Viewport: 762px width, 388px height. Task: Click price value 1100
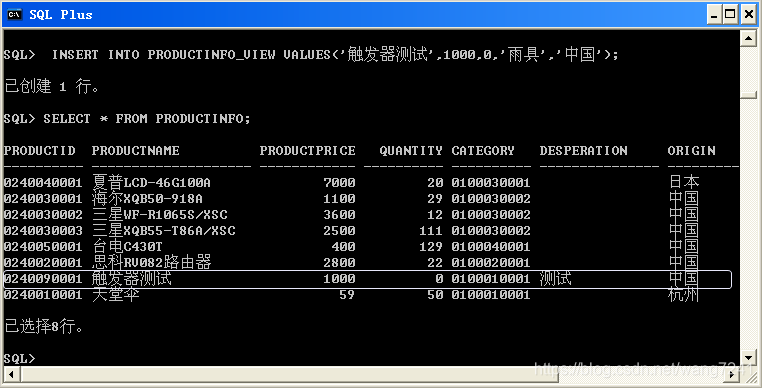(x=339, y=199)
